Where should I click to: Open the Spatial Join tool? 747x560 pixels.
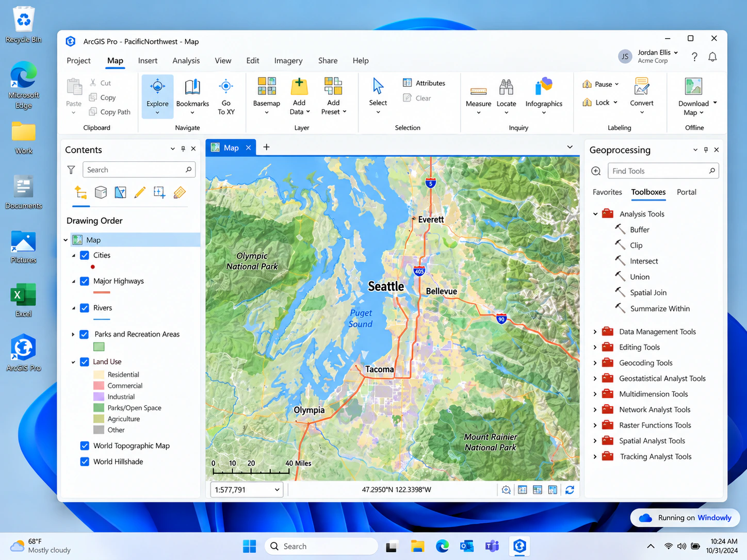coord(648,292)
